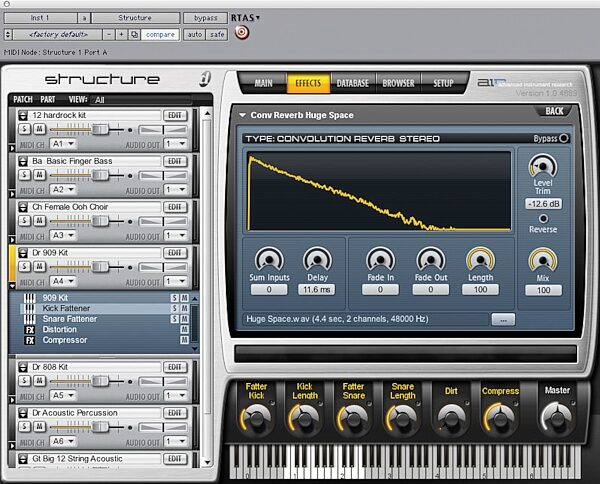Switch to the MAIN tab

(x=263, y=83)
